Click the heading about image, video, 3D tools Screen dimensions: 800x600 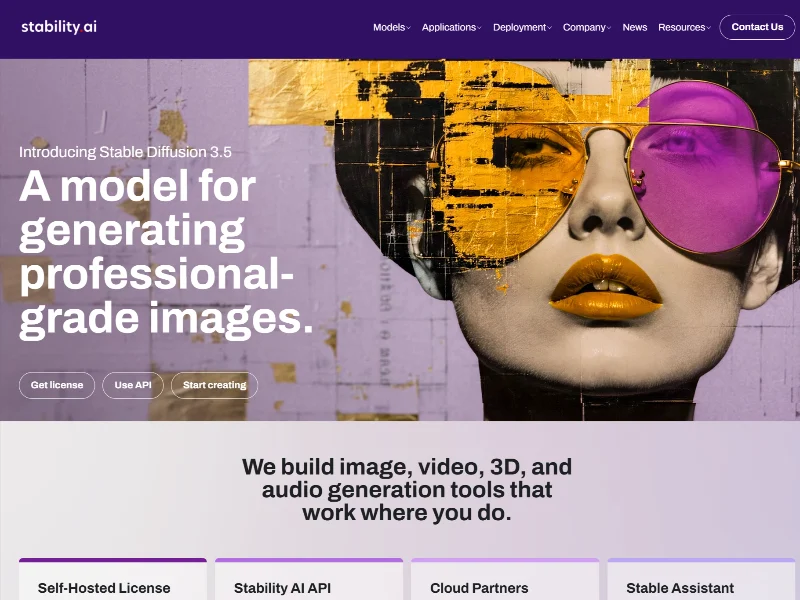point(407,490)
